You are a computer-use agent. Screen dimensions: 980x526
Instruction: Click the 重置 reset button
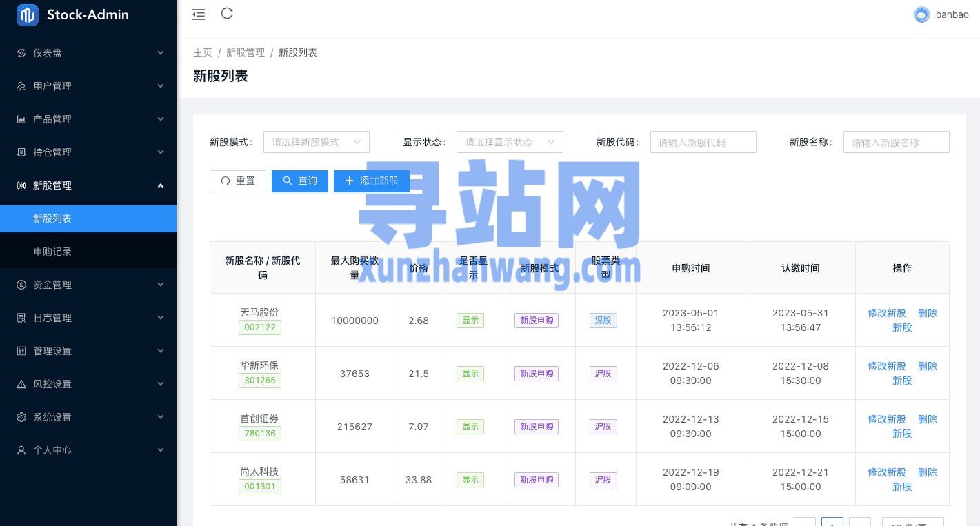pos(238,181)
